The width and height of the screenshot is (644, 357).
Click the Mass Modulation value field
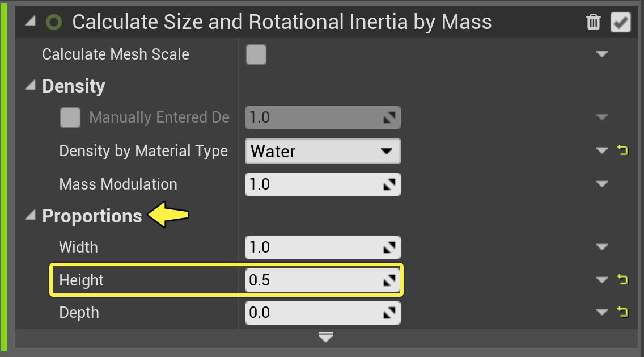(312, 184)
